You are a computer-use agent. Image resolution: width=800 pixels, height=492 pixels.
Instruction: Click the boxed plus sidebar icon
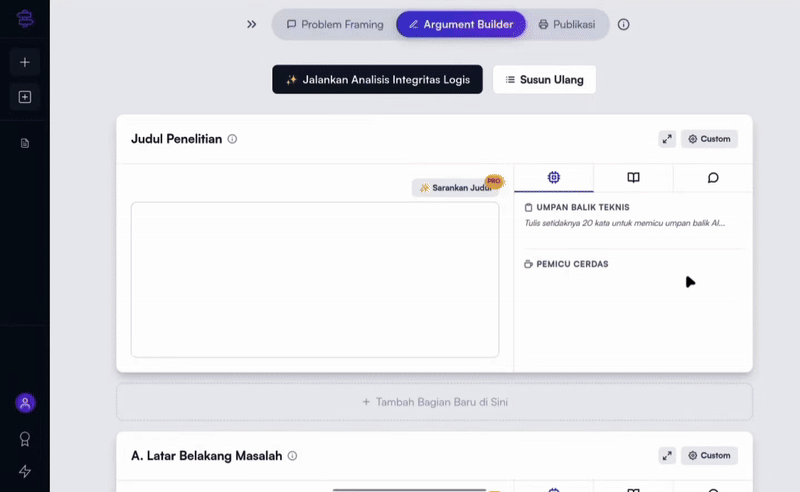[25, 97]
